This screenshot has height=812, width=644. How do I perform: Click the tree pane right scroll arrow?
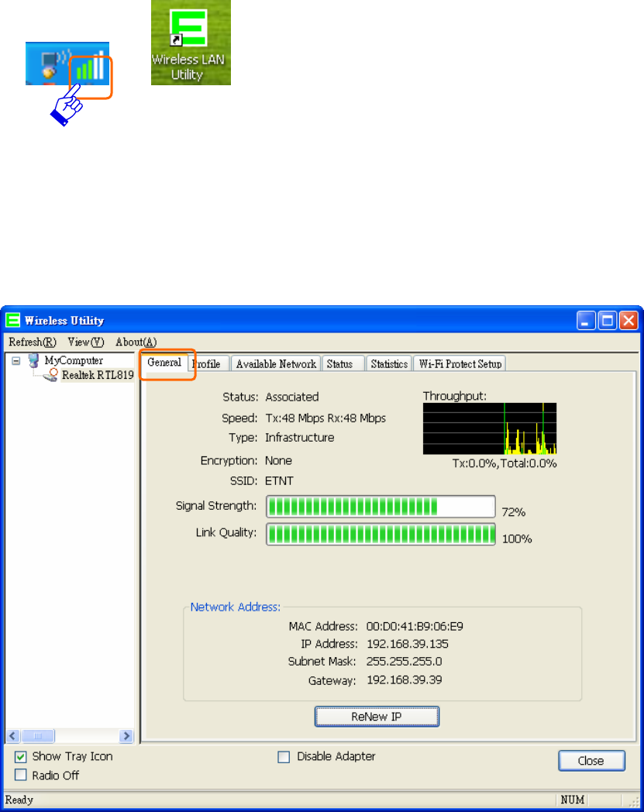pyautogui.click(x=126, y=736)
